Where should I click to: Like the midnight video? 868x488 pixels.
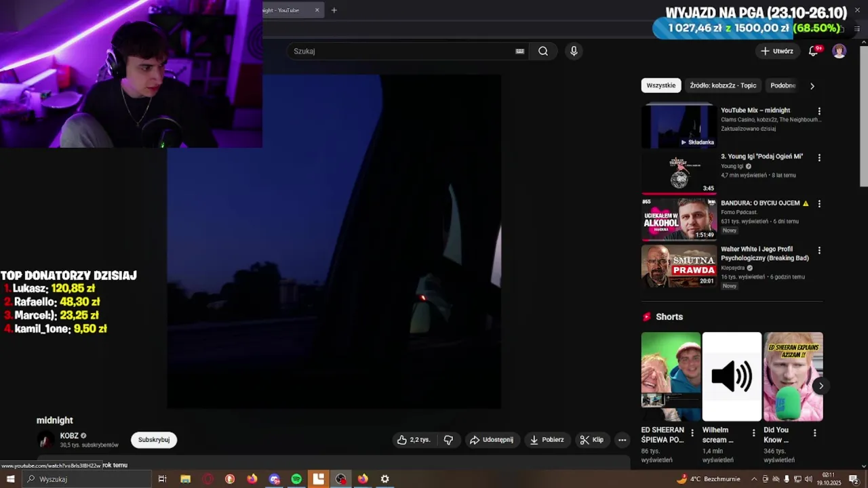[x=414, y=440]
